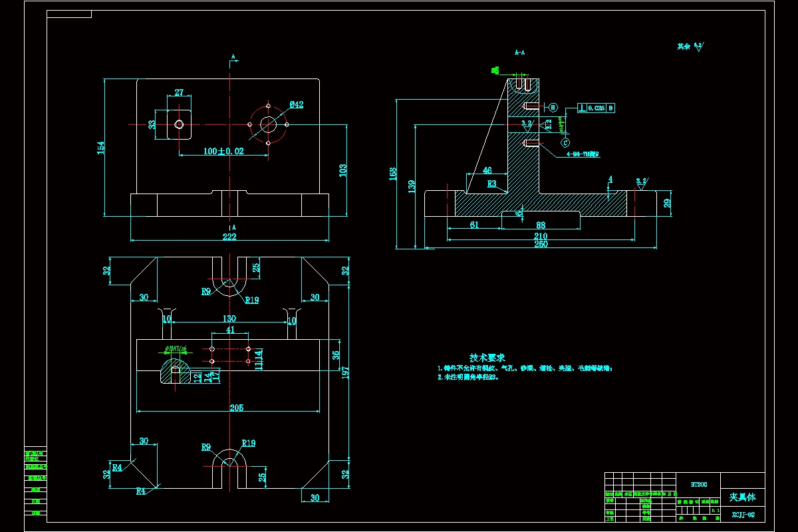This screenshot has height=532, width=798.
Task: Select the 168 height dimension
Action: click(x=394, y=174)
